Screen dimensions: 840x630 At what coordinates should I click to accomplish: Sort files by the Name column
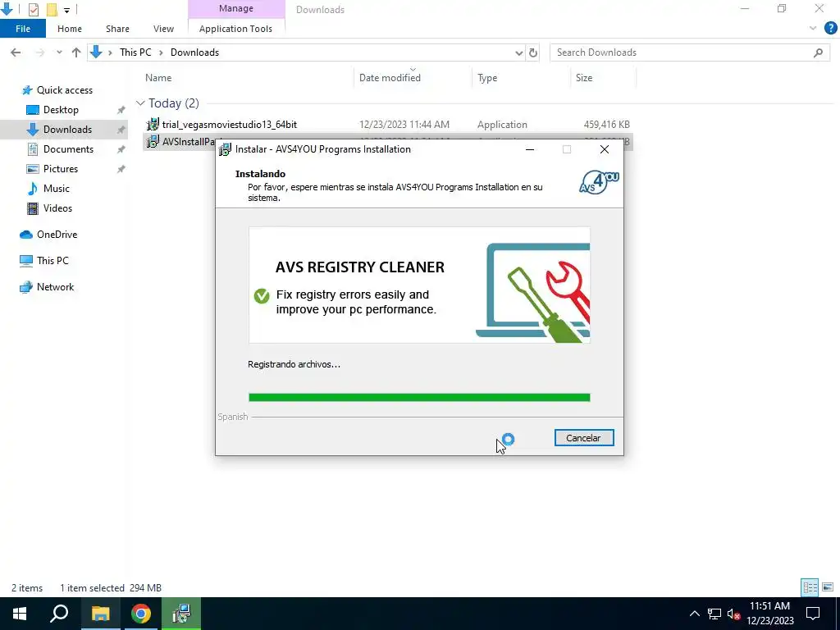(158, 78)
